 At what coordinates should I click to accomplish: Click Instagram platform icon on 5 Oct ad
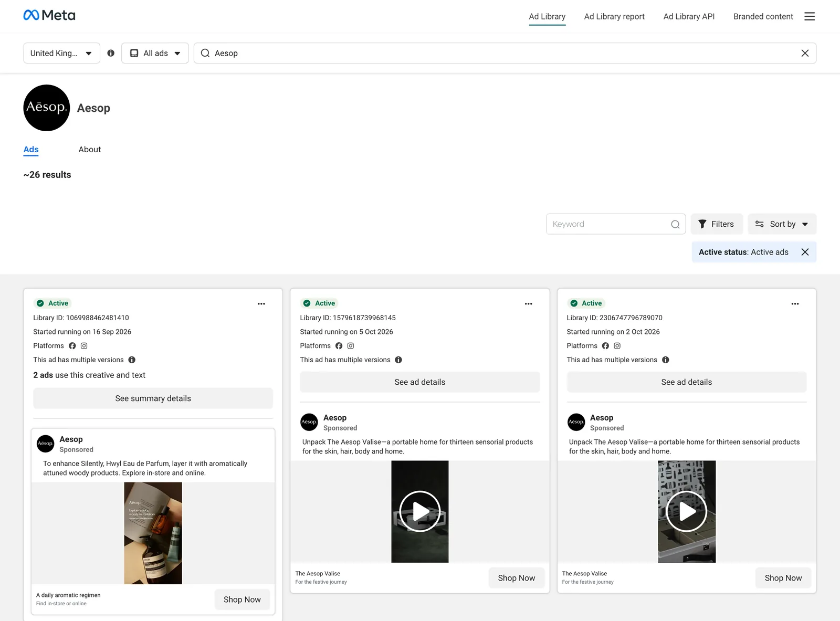351,346
